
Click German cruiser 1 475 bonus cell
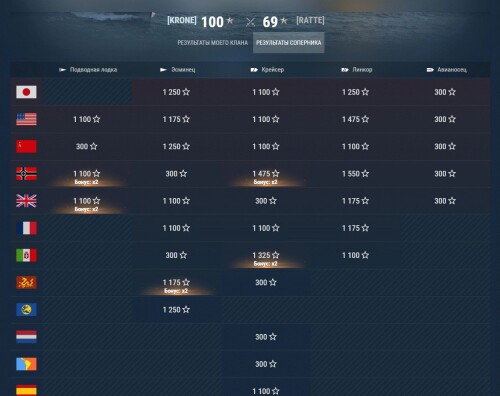click(x=266, y=174)
